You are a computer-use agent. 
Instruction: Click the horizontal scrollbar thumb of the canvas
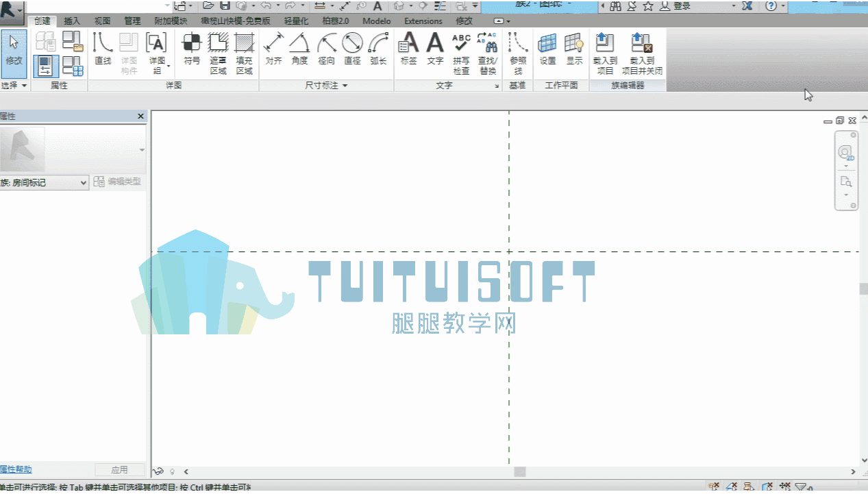520,471
